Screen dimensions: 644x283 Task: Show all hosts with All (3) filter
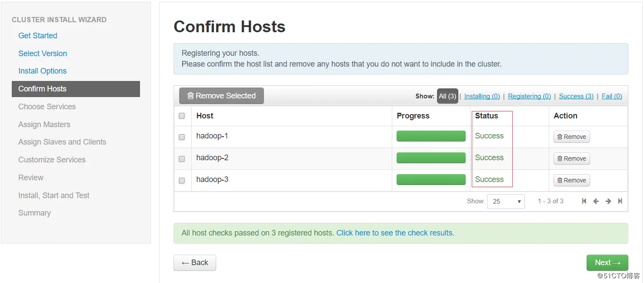pyautogui.click(x=447, y=96)
